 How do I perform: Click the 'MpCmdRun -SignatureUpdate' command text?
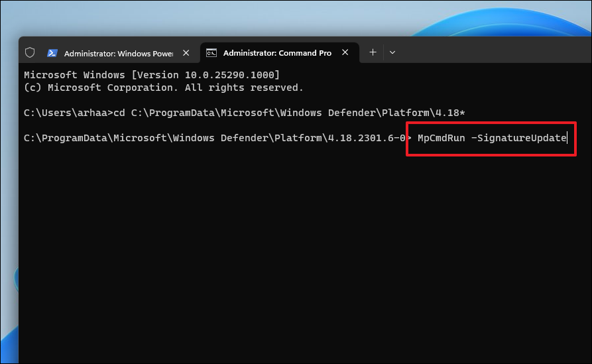[492, 138]
